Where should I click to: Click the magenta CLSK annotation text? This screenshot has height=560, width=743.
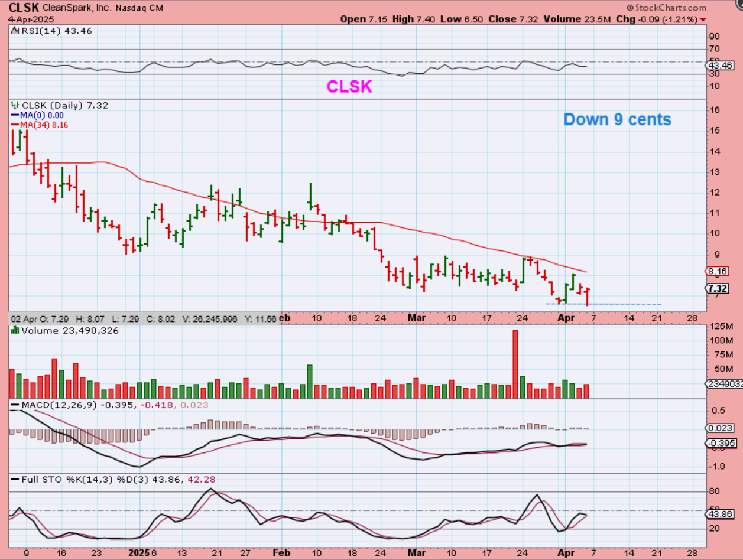point(350,87)
